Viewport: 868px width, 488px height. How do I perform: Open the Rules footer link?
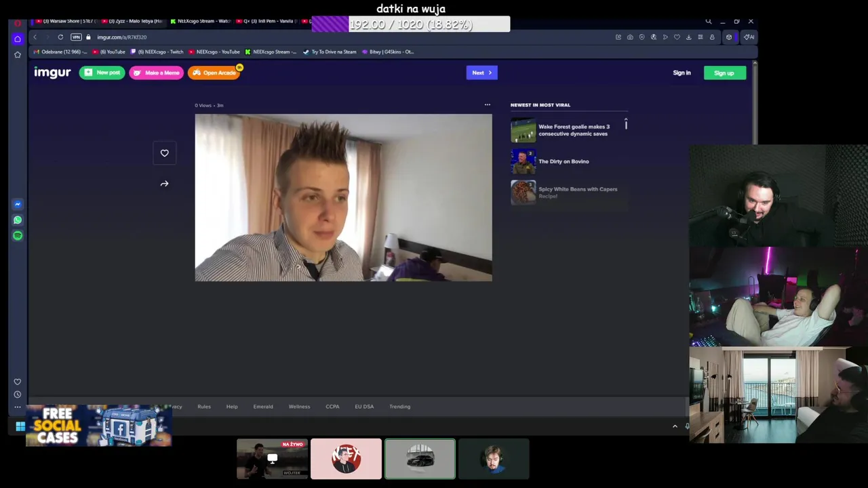204,407
